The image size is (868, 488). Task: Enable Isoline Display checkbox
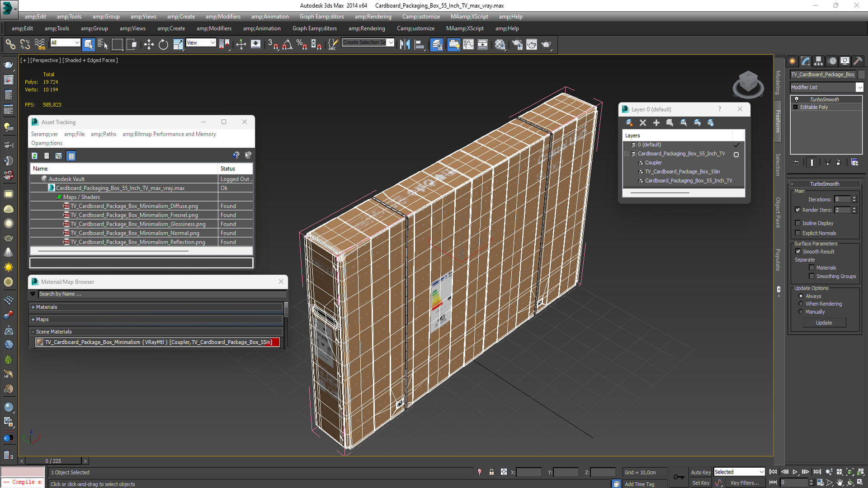798,223
